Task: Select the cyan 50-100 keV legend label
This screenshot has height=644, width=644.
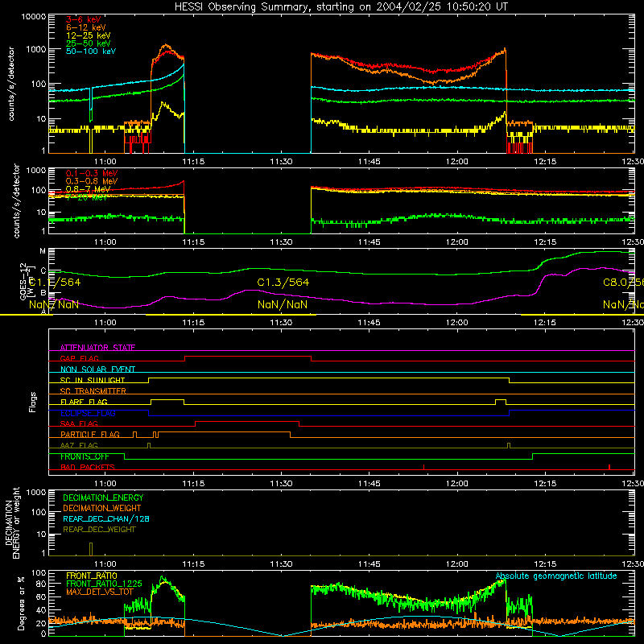Action: click(x=91, y=52)
